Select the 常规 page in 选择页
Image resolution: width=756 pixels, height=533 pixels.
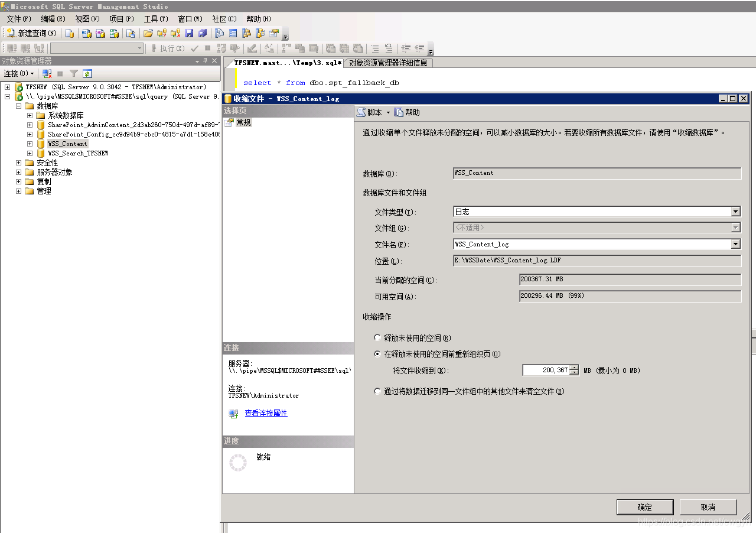244,122
